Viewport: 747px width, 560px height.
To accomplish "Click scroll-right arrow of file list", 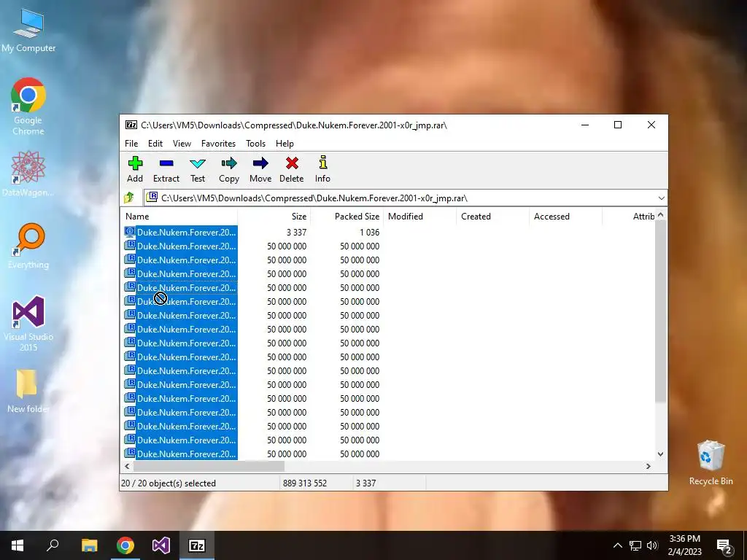I will coord(648,466).
